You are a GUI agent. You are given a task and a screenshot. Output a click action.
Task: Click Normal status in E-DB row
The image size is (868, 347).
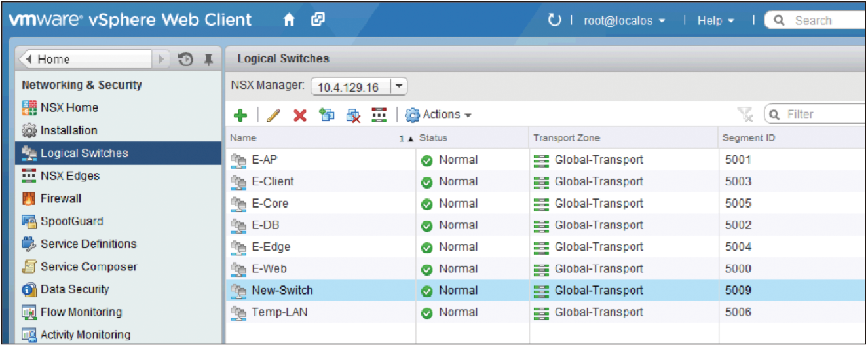(458, 225)
